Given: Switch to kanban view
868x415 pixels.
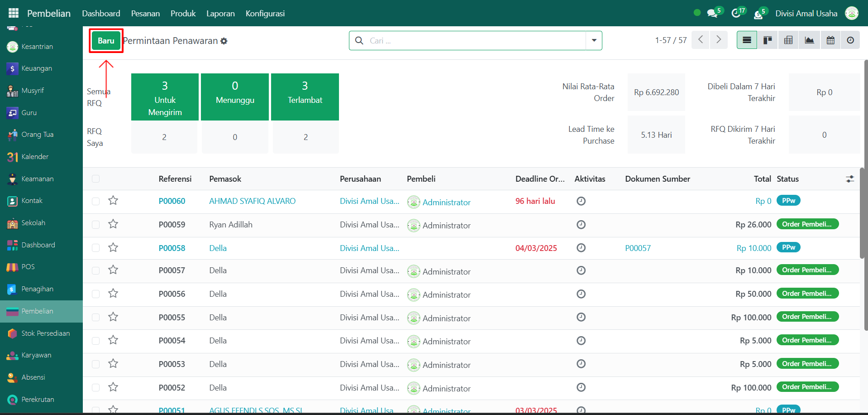Looking at the screenshot, I should pyautogui.click(x=768, y=40).
